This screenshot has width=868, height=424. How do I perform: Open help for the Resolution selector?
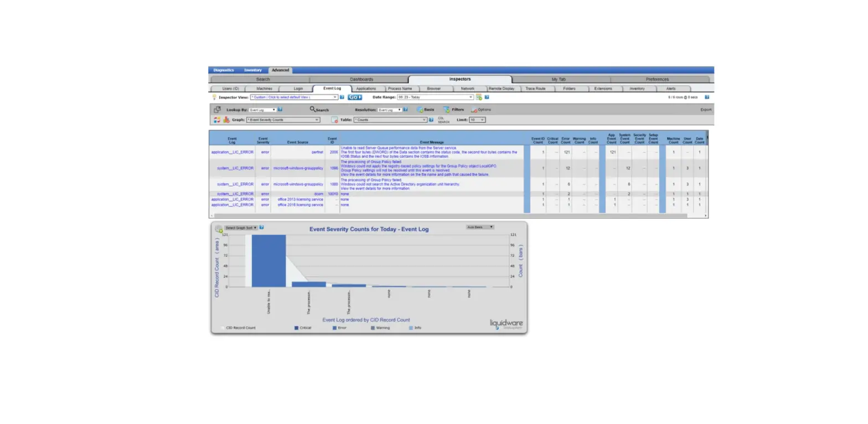tap(406, 110)
